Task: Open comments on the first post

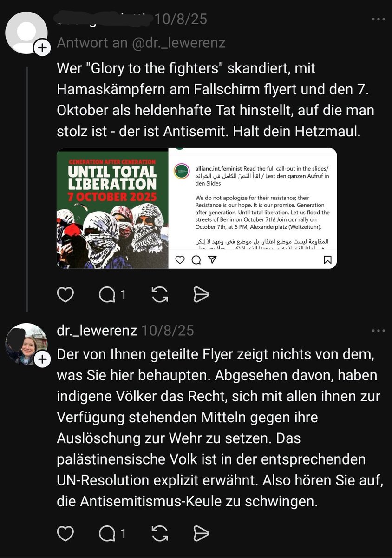Action: [x=112, y=294]
